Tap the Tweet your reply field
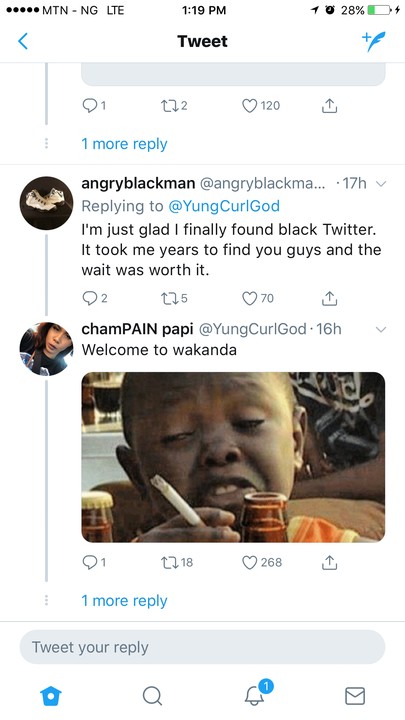The image size is (405, 720). click(202, 647)
